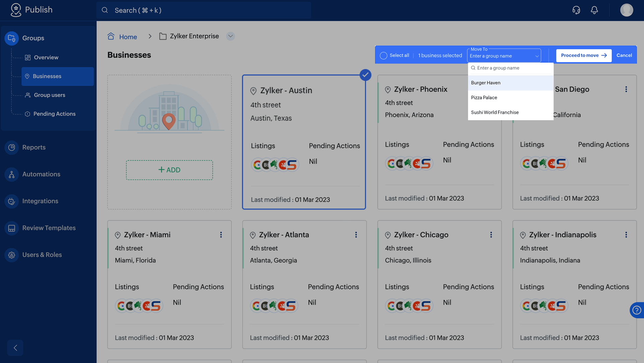644x363 pixels.
Task: Open the notifications bell
Action: pyautogui.click(x=594, y=10)
